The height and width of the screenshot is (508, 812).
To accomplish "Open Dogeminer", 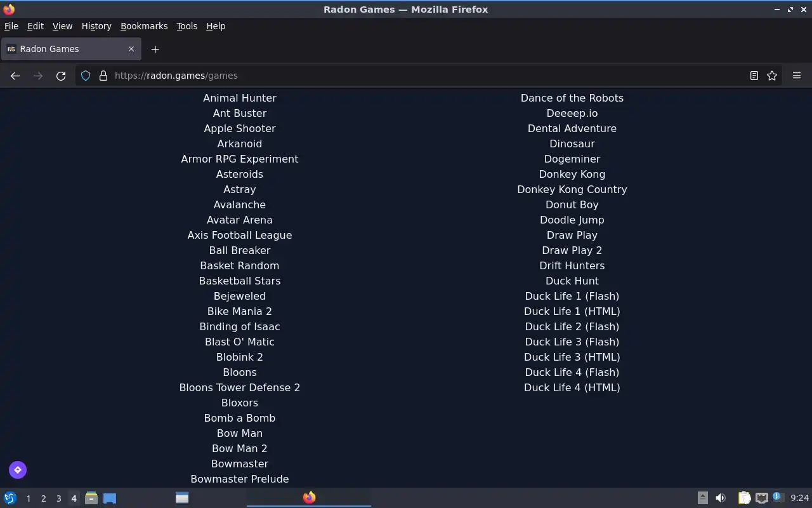I will (572, 159).
